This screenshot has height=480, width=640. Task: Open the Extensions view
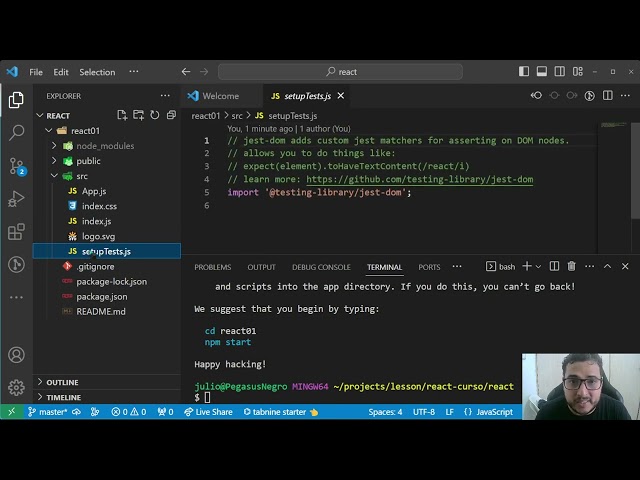pyautogui.click(x=16, y=232)
